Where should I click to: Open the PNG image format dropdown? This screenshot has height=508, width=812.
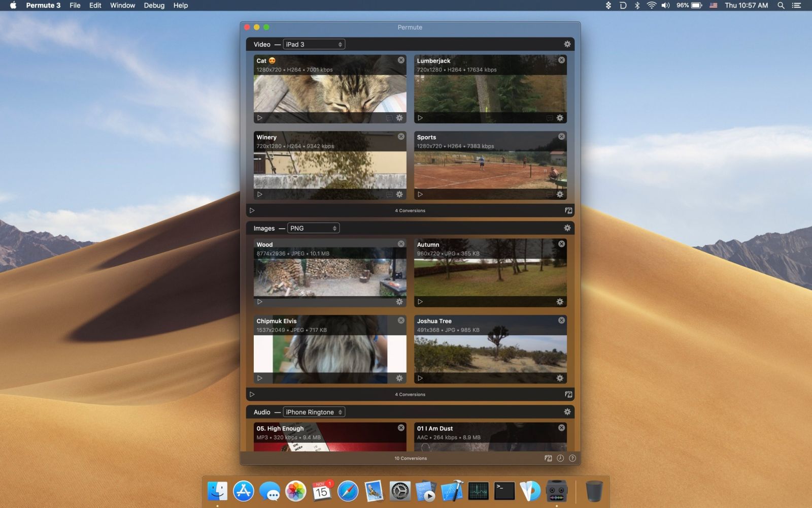click(x=313, y=228)
